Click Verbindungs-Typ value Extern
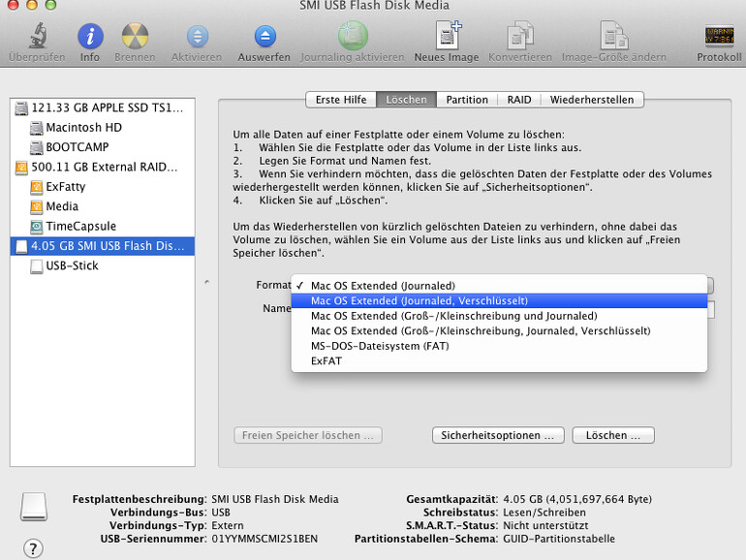The image size is (746, 560). [x=228, y=526]
